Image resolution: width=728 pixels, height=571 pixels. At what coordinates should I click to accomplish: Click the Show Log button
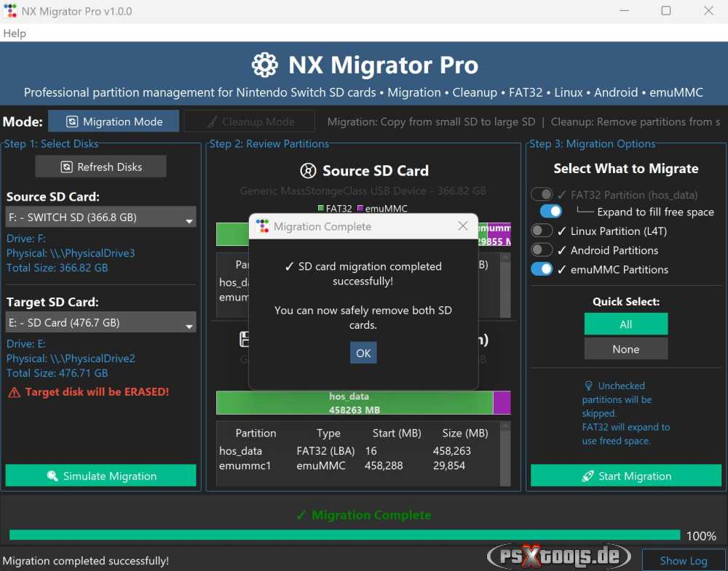(683, 560)
